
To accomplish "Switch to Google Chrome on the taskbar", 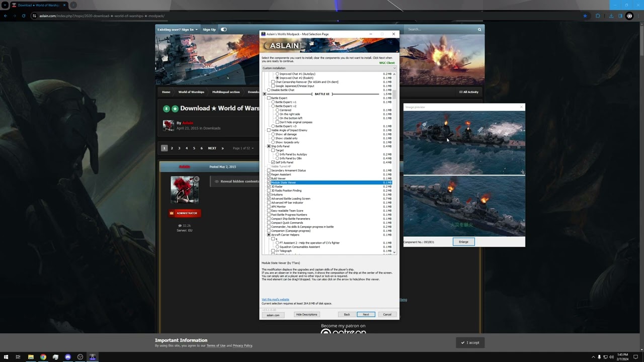I will click(x=43, y=357).
